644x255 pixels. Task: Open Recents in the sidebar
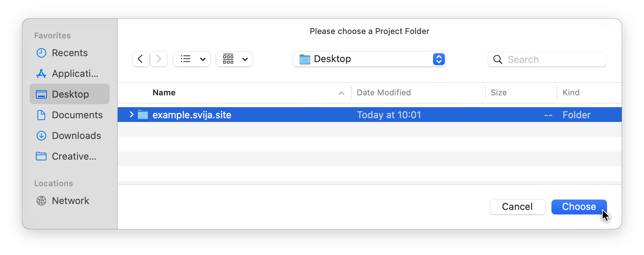(x=70, y=53)
